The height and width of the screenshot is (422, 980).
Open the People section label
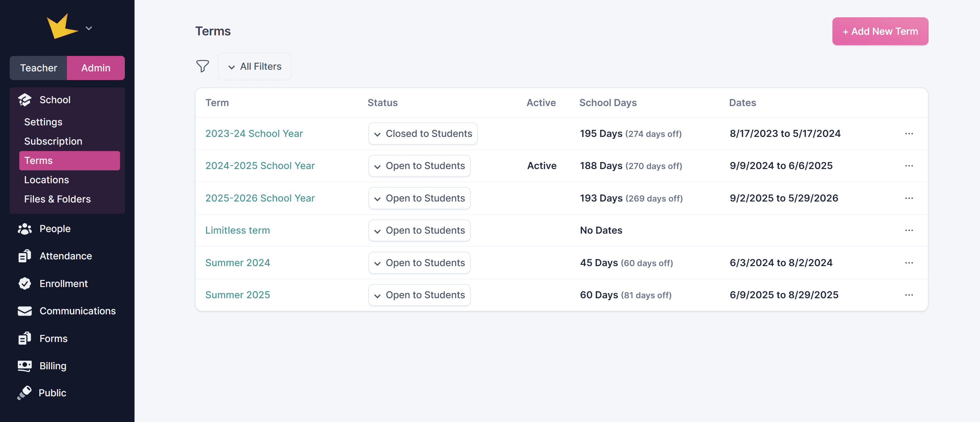[x=55, y=229]
